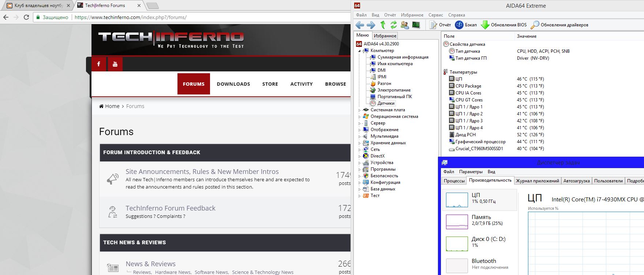Click the green up-level arrow in AIDA64 toolbar
Image resolution: width=644 pixels, height=275 pixels.
pyautogui.click(x=383, y=25)
